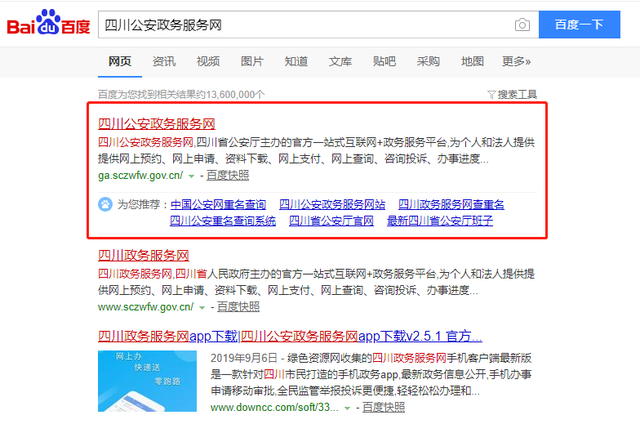Click the Baidu paw icon beside 为您推荐
This screenshot has height=424, width=640.
105,204
